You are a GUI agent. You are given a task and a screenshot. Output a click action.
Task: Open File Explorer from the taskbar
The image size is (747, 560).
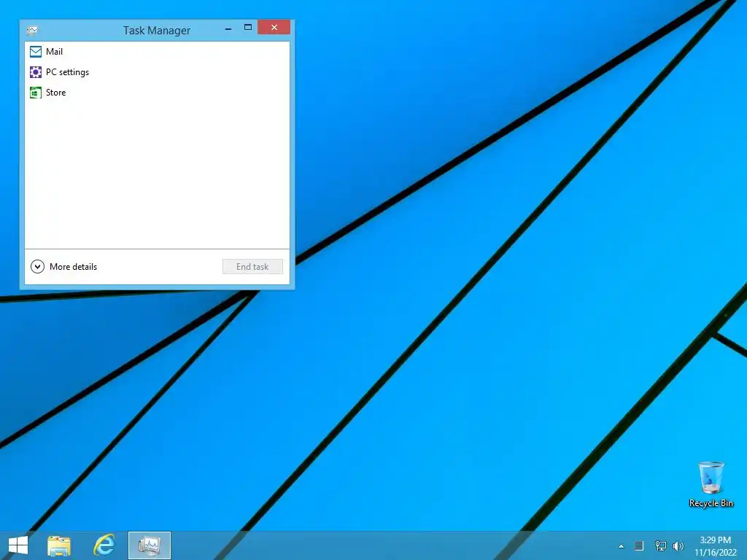click(x=59, y=545)
